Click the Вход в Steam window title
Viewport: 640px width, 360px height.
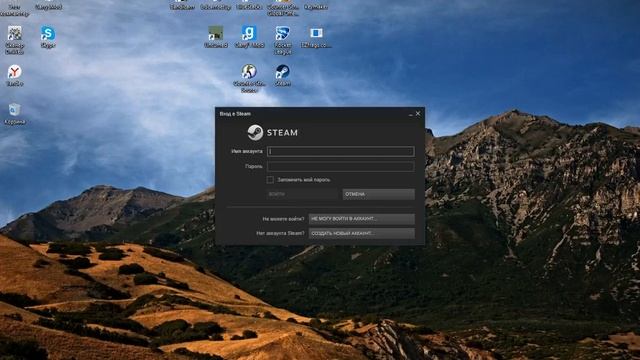[235, 113]
